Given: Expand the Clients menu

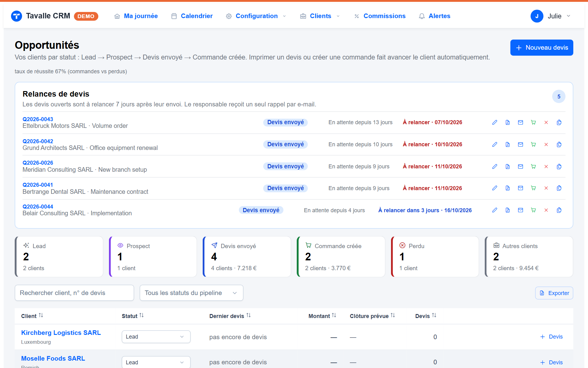Looking at the screenshot, I should (320, 16).
